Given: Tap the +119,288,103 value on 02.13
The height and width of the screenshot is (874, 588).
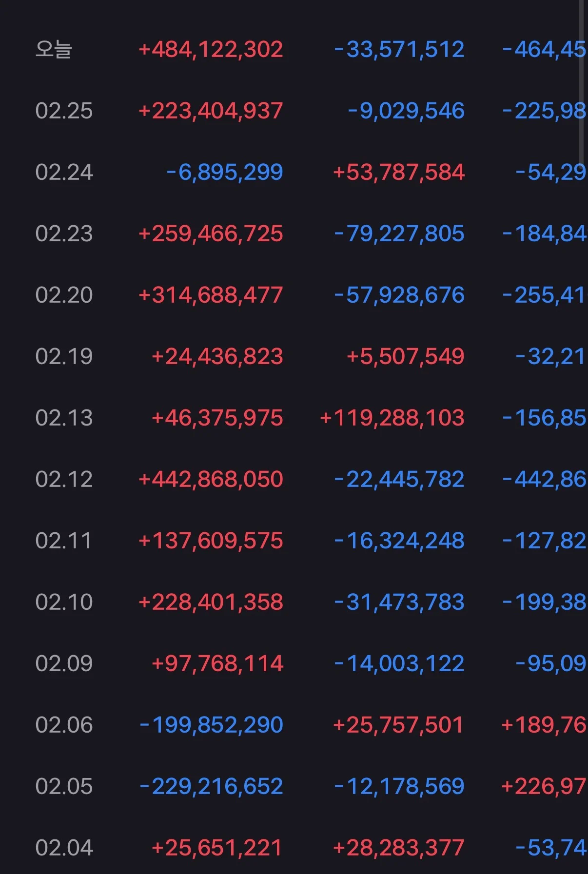Looking at the screenshot, I should (x=392, y=418).
